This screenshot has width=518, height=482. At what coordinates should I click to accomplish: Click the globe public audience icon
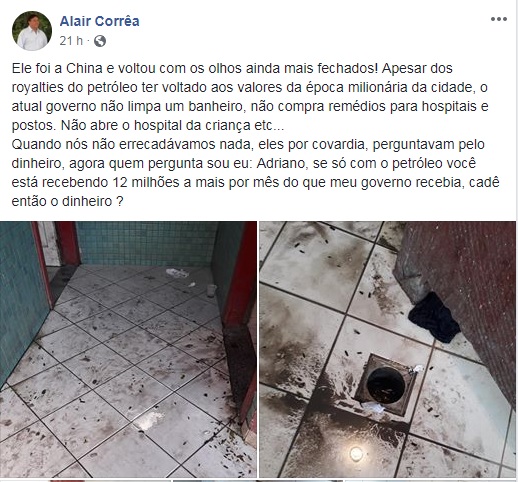click(x=100, y=41)
